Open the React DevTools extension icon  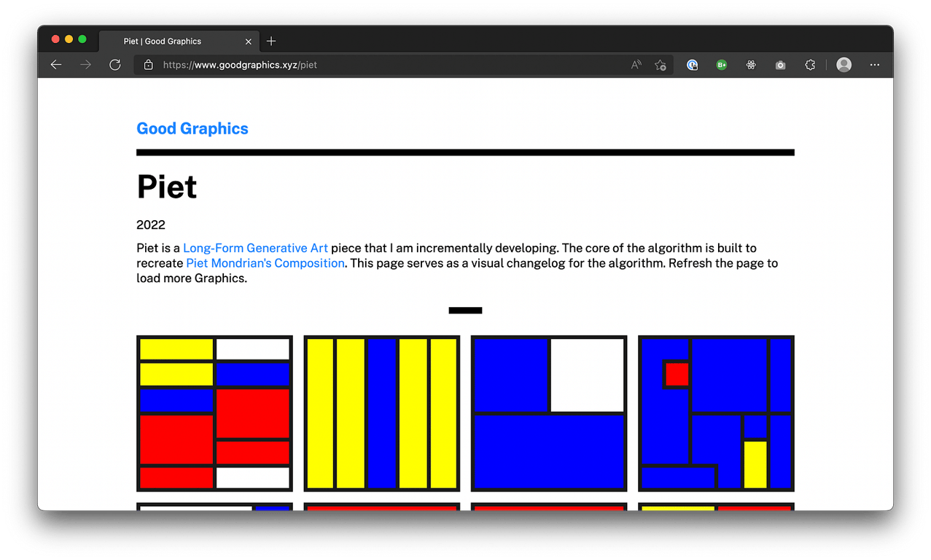(751, 65)
